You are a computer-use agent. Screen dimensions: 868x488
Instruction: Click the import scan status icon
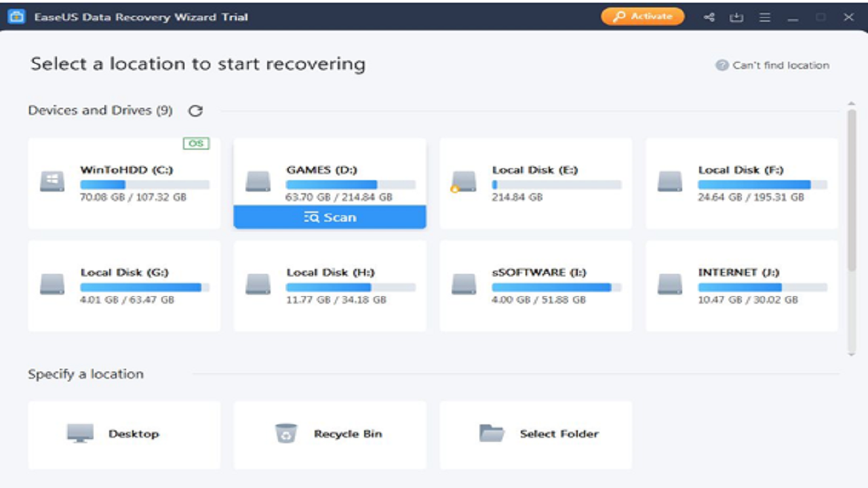(736, 18)
